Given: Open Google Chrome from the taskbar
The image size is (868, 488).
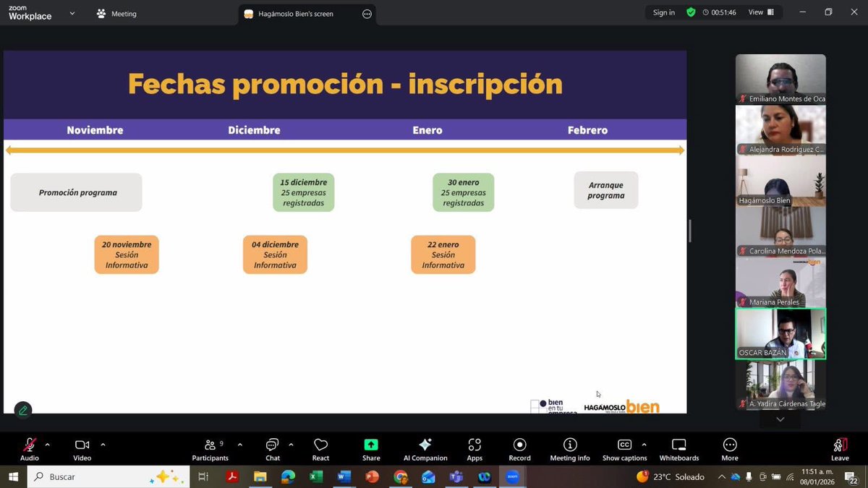Looking at the screenshot, I should 400,476.
